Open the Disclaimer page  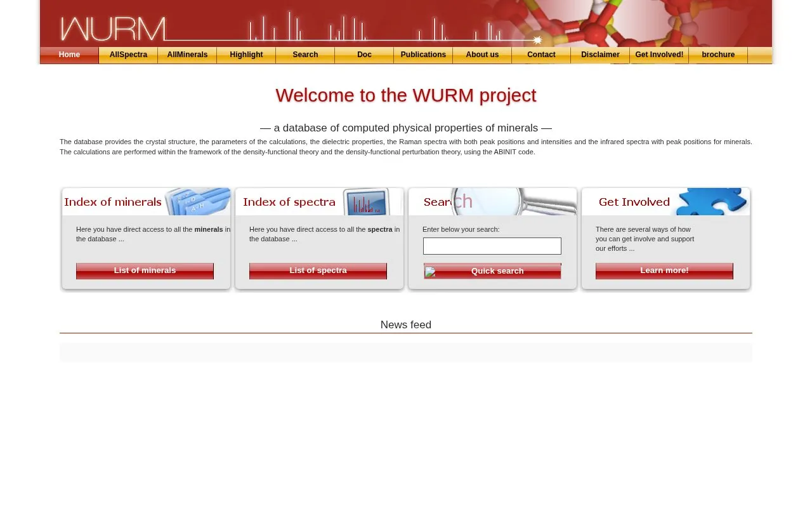tap(600, 55)
